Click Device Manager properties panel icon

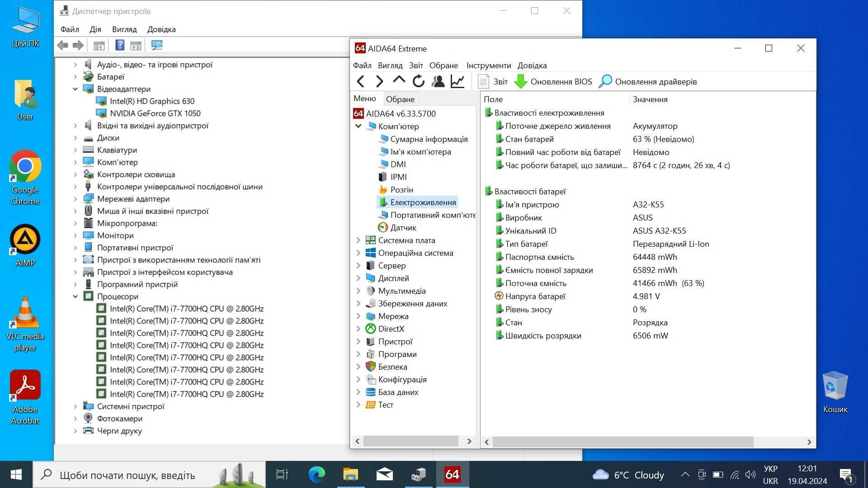click(136, 45)
